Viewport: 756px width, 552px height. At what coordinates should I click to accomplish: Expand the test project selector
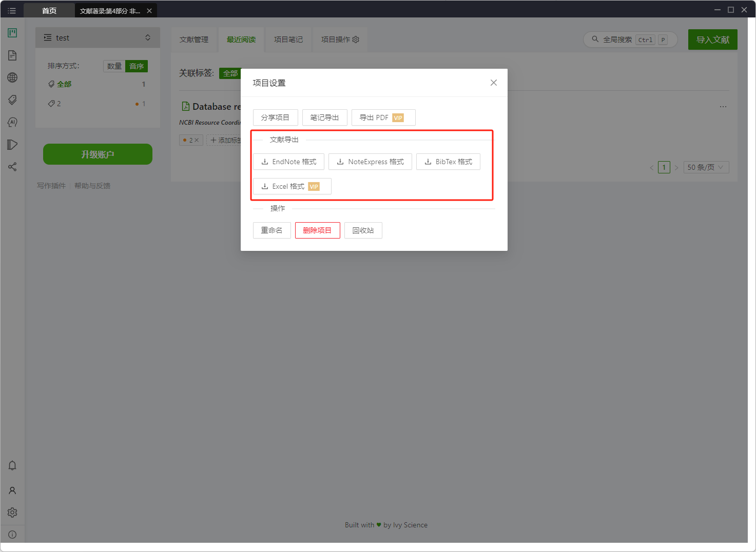click(x=98, y=37)
